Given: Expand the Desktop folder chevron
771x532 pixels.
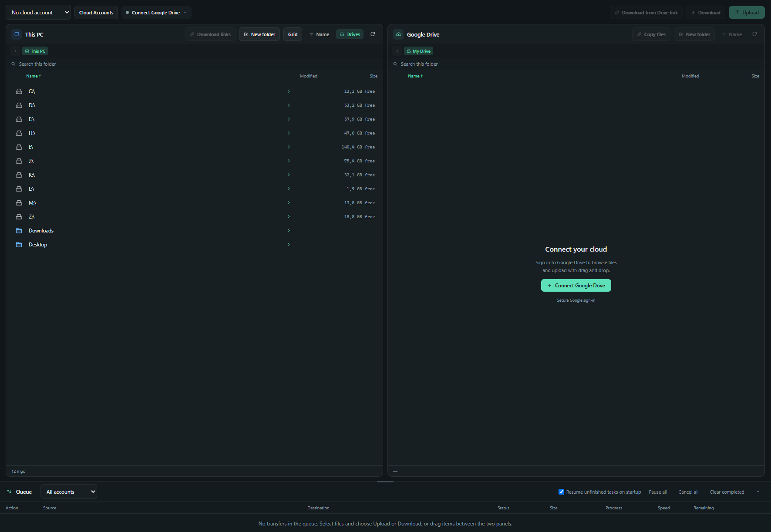Looking at the screenshot, I should pyautogui.click(x=289, y=245).
